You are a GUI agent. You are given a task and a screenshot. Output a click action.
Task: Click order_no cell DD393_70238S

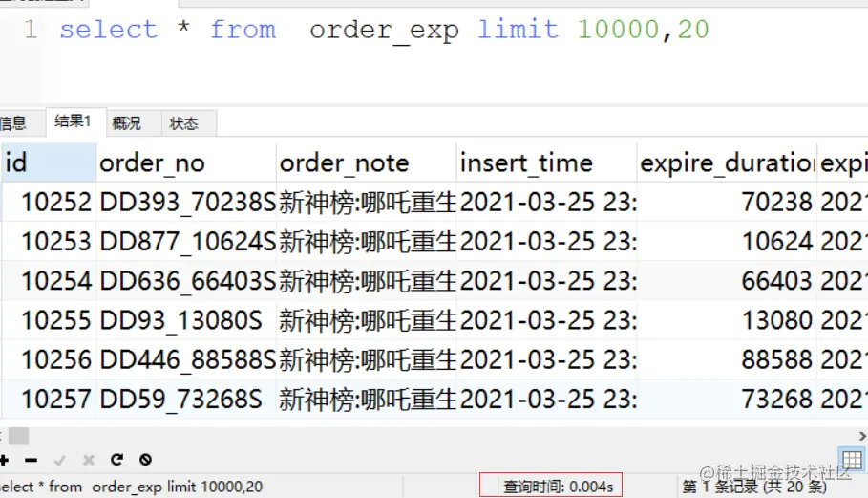(x=186, y=203)
